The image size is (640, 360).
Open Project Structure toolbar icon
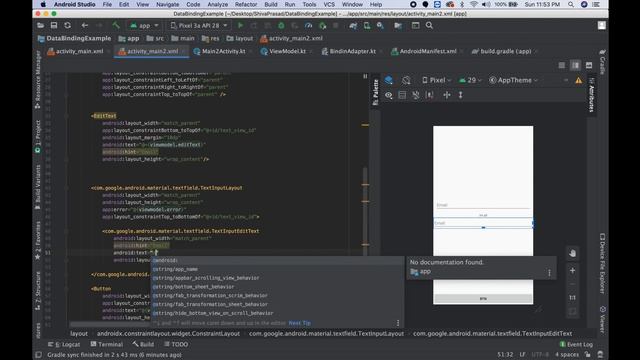point(398,25)
